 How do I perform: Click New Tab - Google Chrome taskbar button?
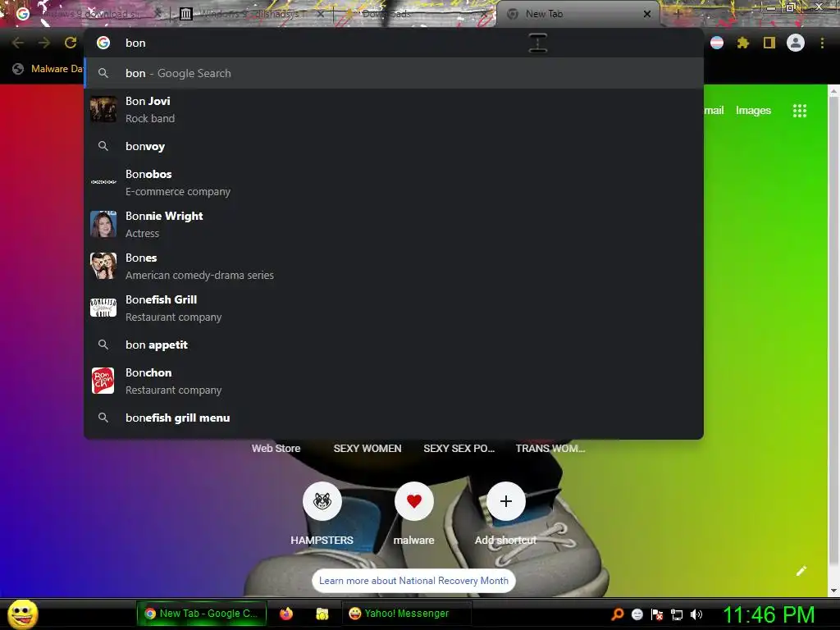click(x=201, y=614)
